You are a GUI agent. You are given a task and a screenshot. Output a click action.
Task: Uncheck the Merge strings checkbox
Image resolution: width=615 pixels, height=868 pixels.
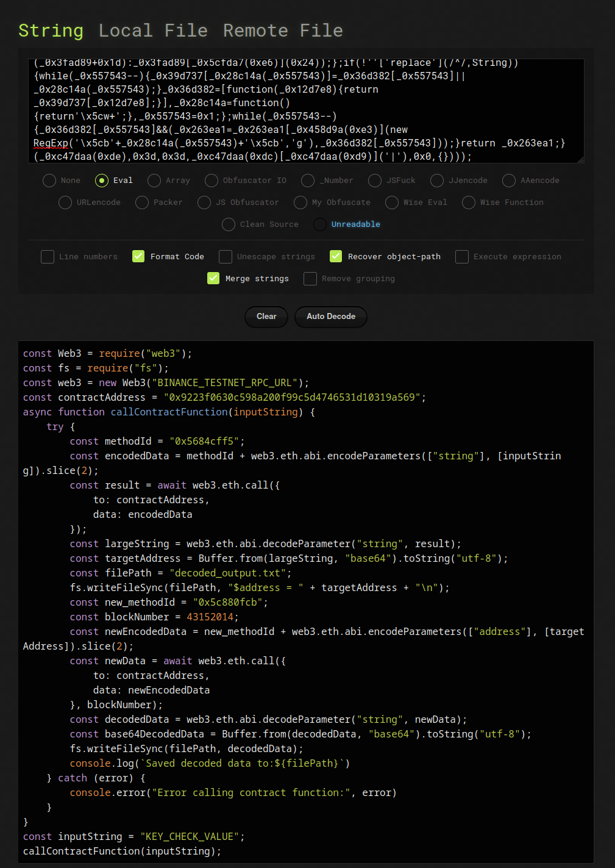213,278
